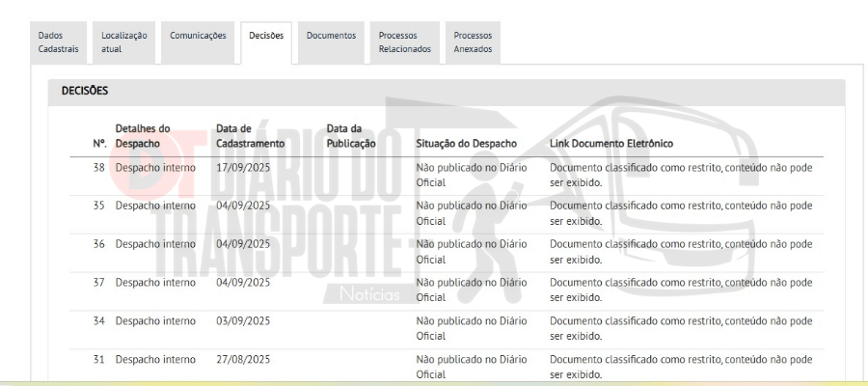Screen dimensions: 868x386
Task: Click the Data de Cadastramento column header
Action: pos(250,136)
